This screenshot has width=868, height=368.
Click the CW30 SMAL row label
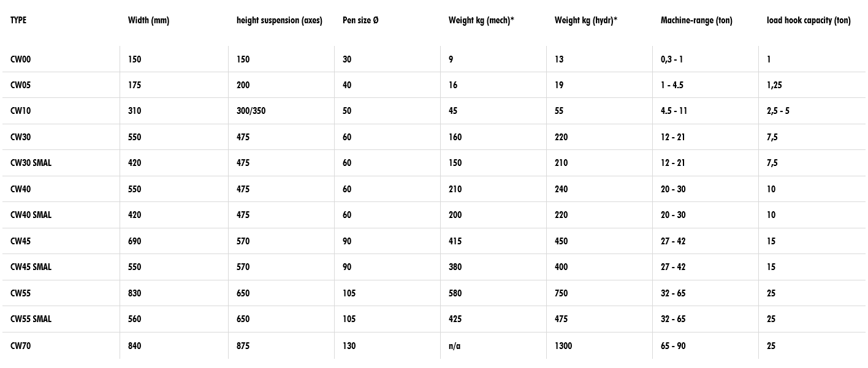31,163
